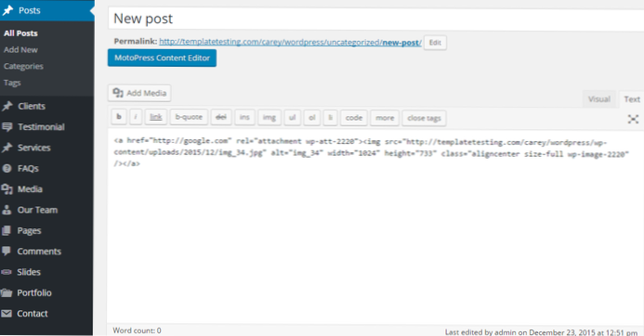Click the Pages icon in sidebar
644x336 pixels.
pyautogui.click(x=7, y=230)
